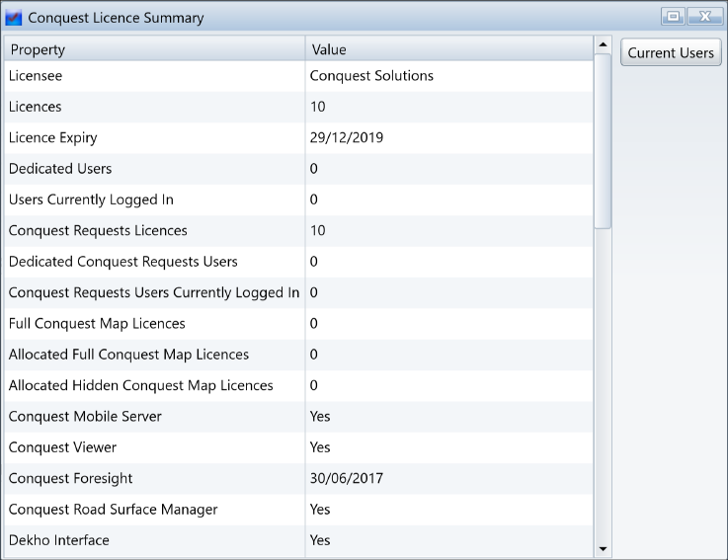
Task: Click the 0 value for Dedicated Users
Action: pos(314,169)
